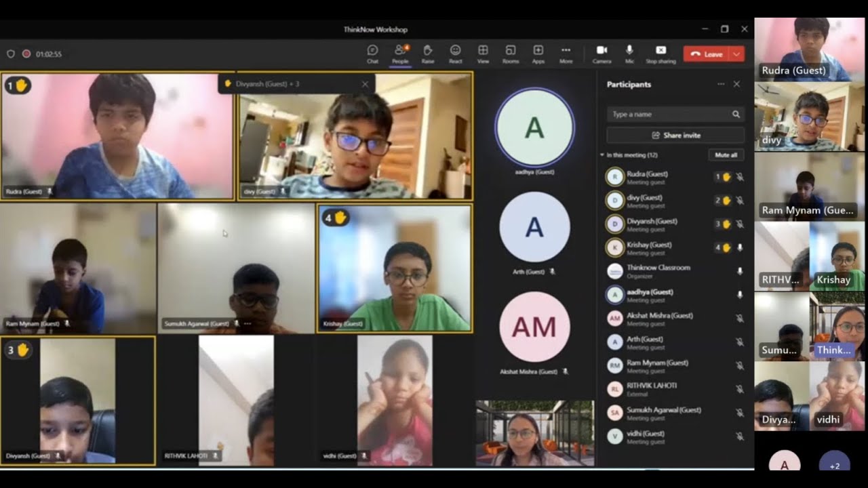
Task: Open the View layout options
Action: 483,54
